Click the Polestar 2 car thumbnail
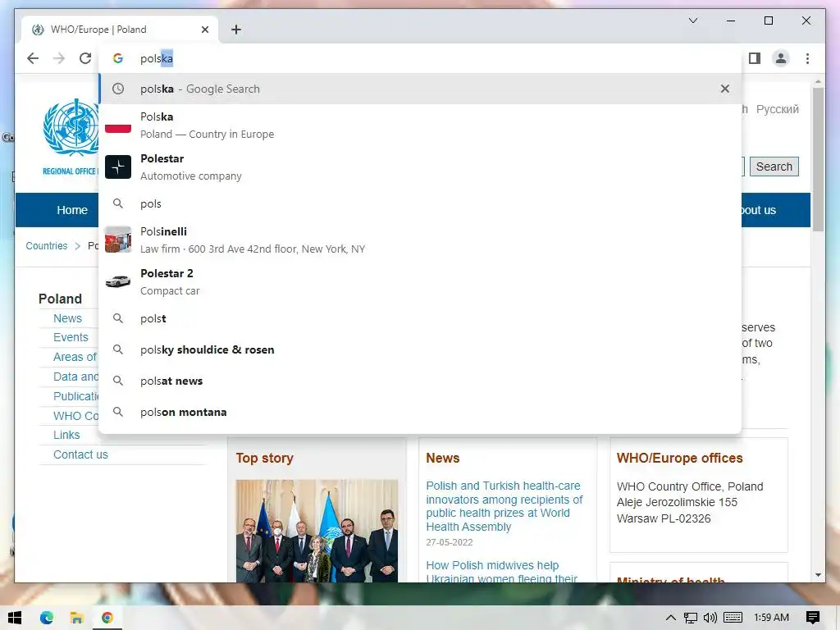The height and width of the screenshot is (630, 840). [118, 281]
